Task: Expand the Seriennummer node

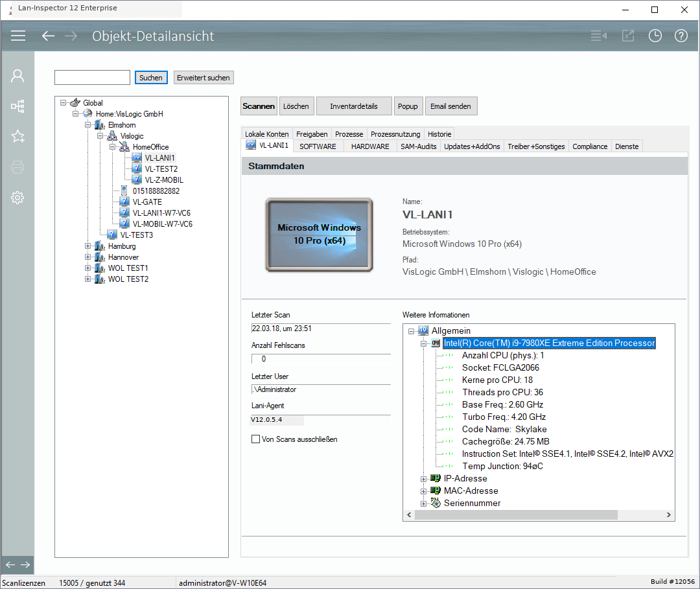Action: coord(423,503)
